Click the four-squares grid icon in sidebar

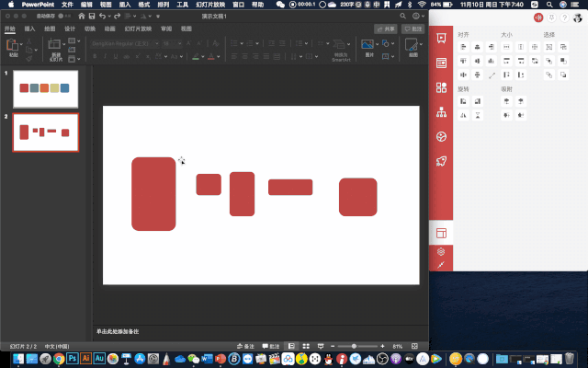(x=442, y=88)
